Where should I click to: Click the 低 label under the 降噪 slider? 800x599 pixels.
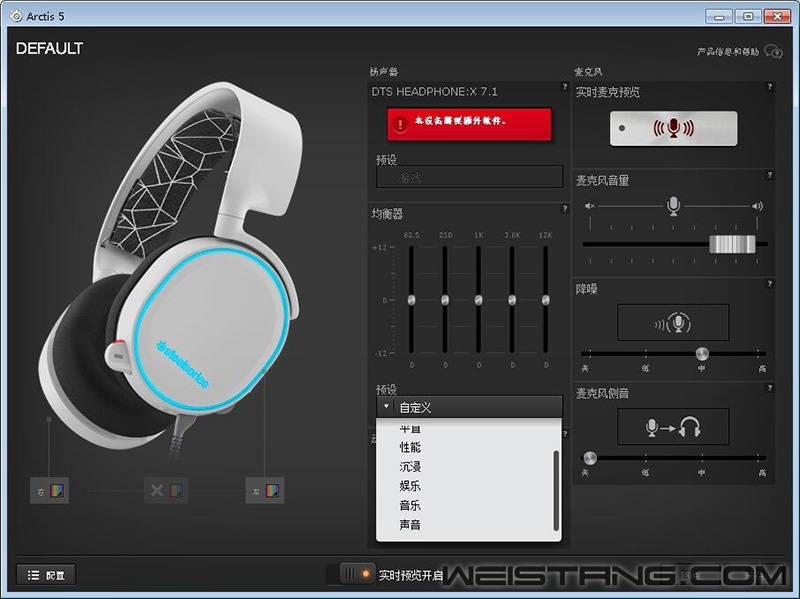point(645,368)
